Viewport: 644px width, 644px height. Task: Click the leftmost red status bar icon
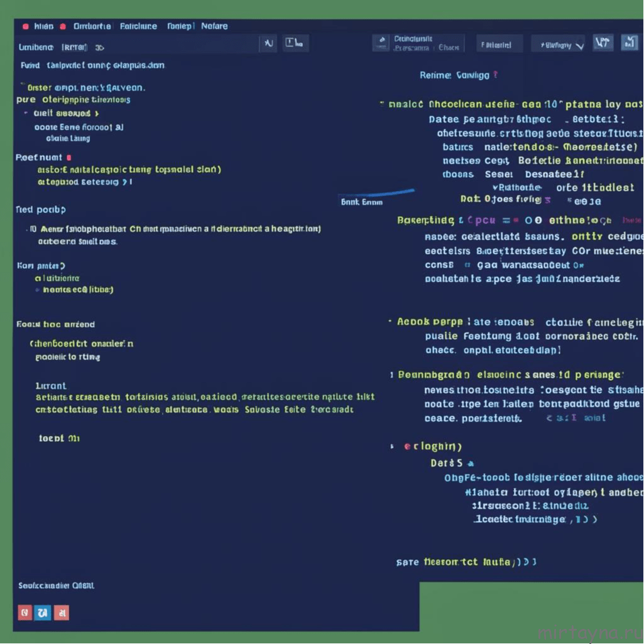point(25,613)
